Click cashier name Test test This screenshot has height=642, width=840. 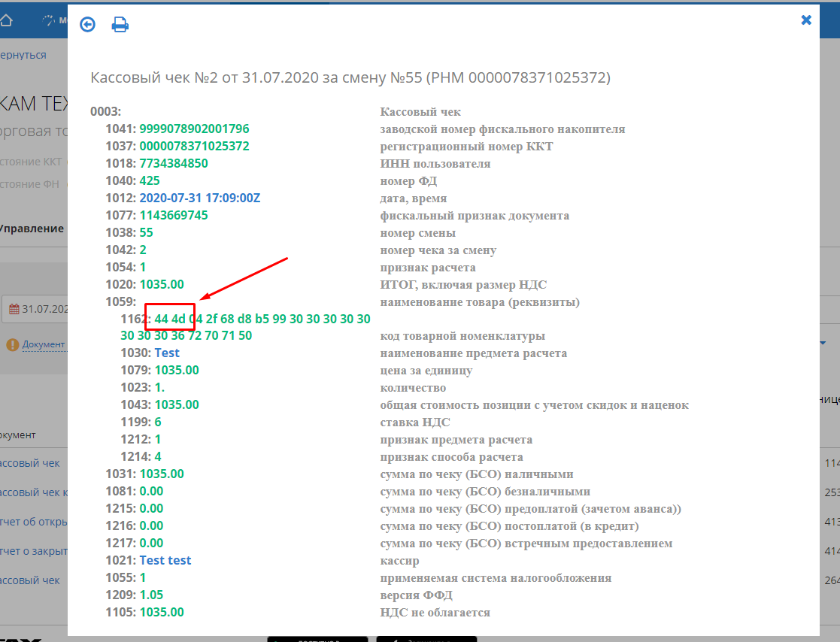point(165,560)
